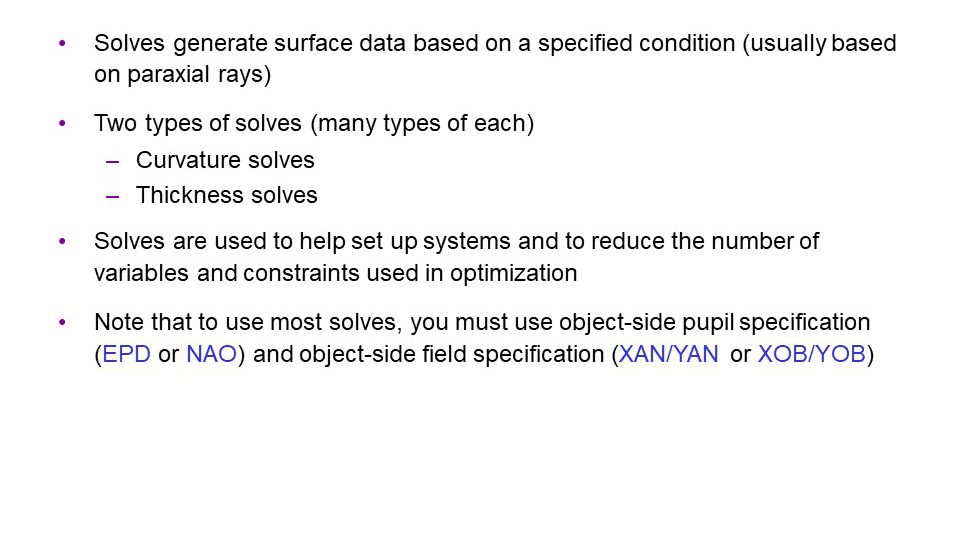Click the phrase on paraxial rays)
The height and width of the screenshot is (540, 960).
(x=182, y=75)
